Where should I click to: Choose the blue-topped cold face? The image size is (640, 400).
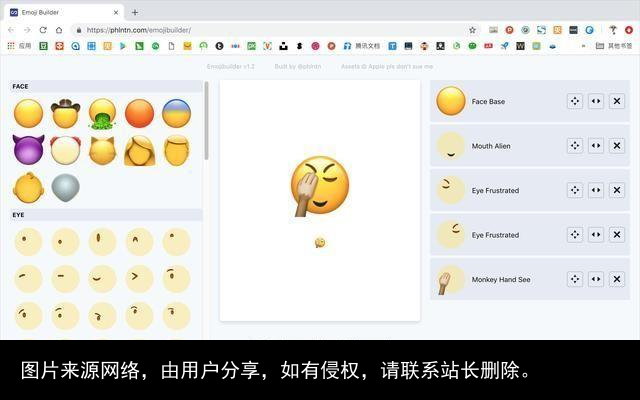tap(176, 113)
